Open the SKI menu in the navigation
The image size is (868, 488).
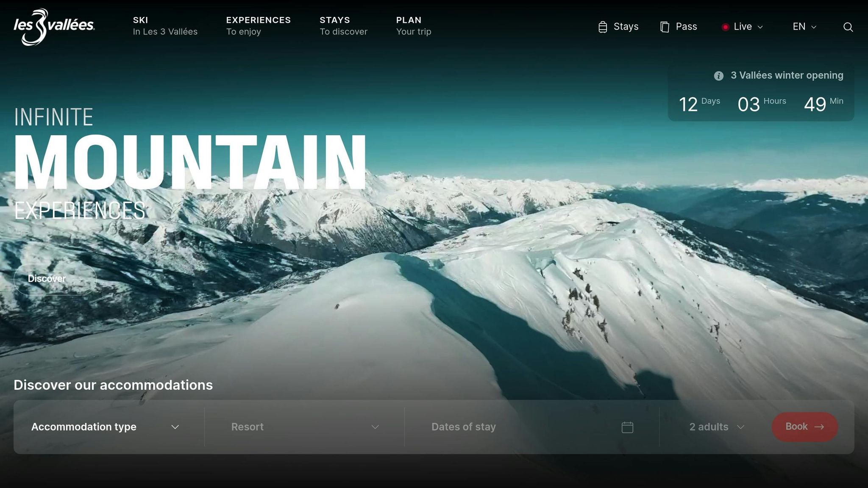[x=165, y=25]
